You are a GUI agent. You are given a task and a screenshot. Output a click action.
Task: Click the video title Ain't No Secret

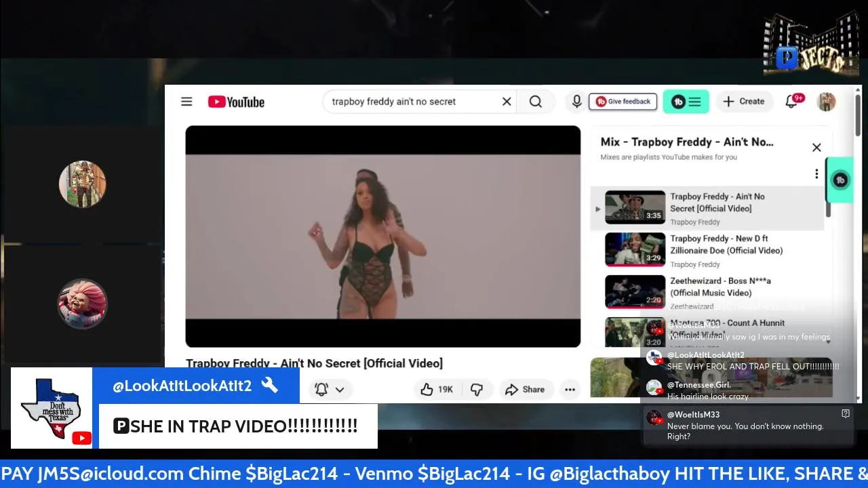tap(314, 363)
